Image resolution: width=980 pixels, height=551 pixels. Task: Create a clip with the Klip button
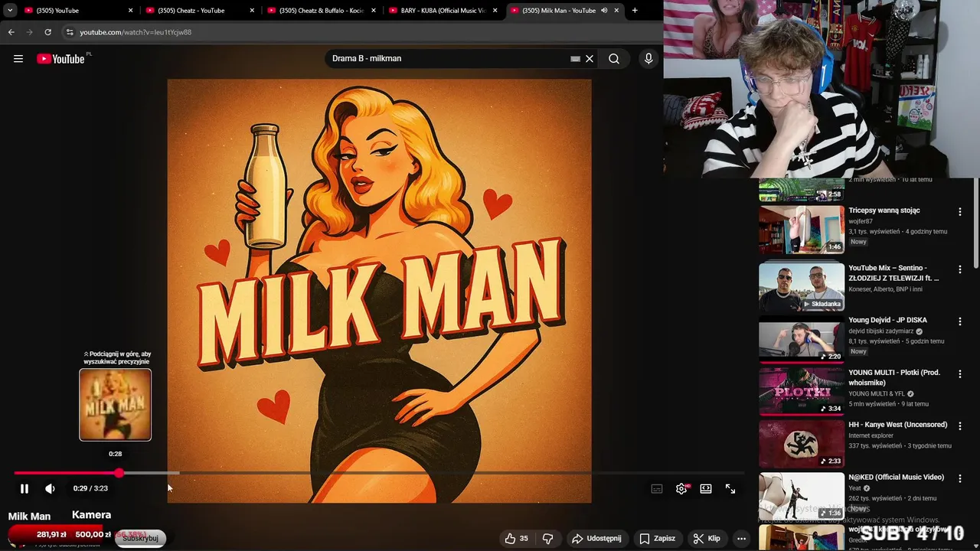(x=707, y=539)
